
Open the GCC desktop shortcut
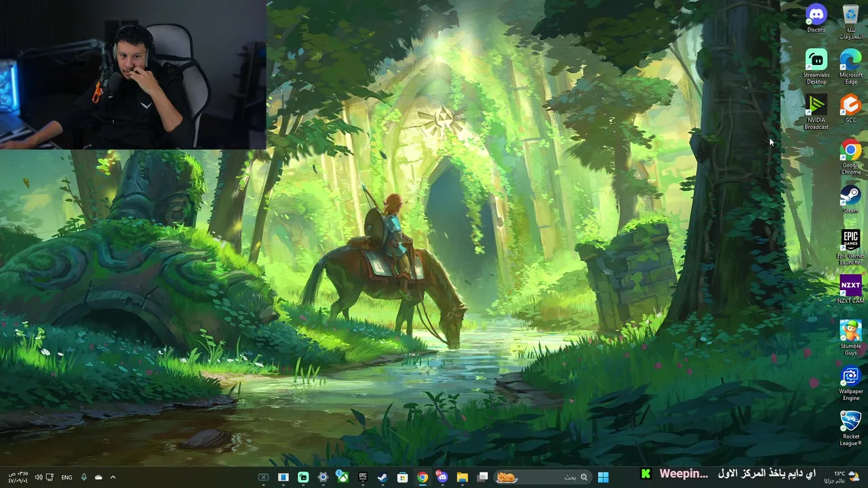pos(850,108)
